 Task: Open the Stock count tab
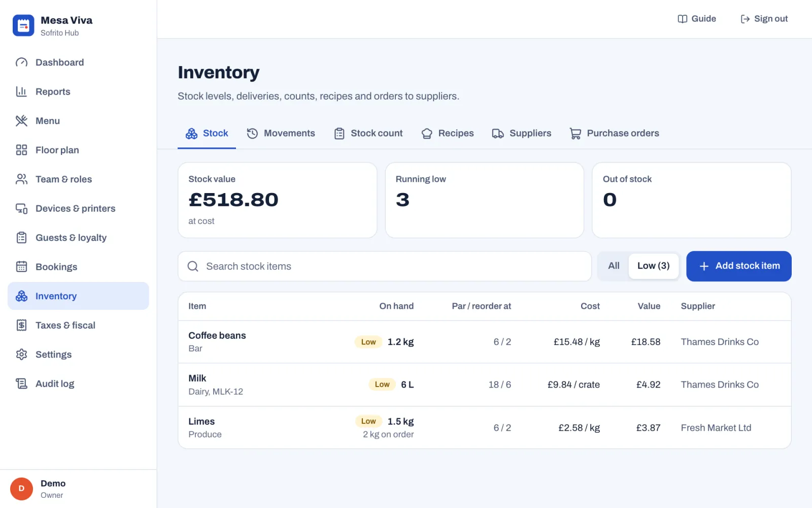(368, 133)
